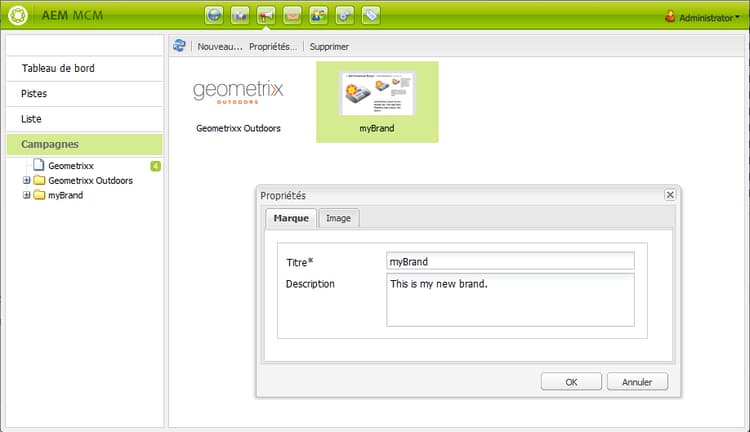This screenshot has height=432, width=750.
Task: Click the refresh icon in the toolbar
Action: tap(179, 46)
